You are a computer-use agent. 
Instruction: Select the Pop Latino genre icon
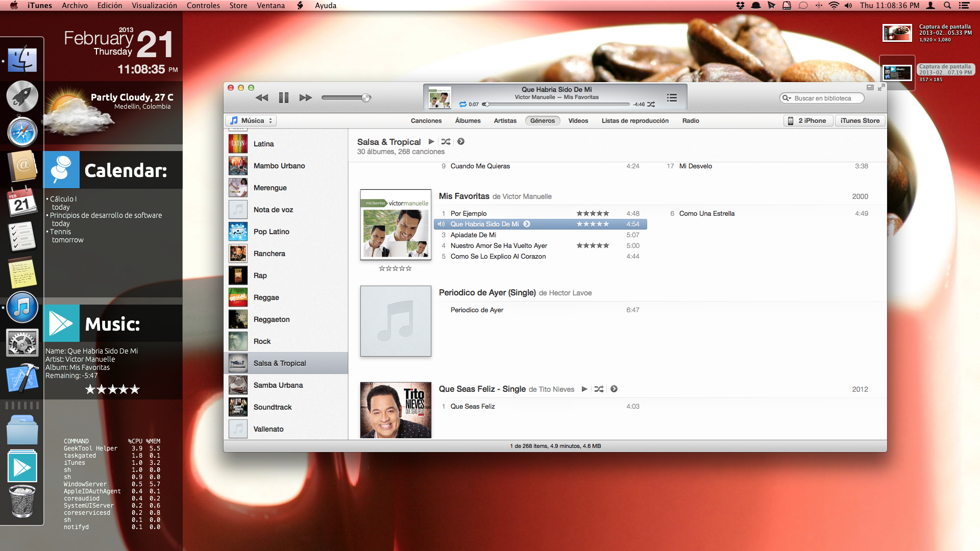[x=238, y=232]
